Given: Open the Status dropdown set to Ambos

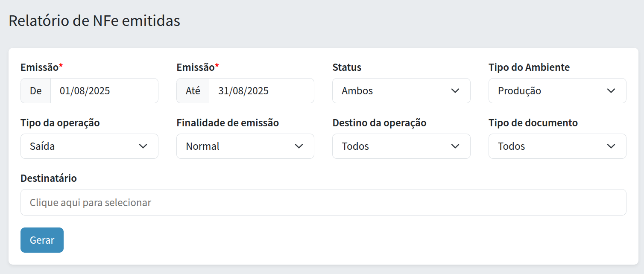Looking at the screenshot, I should 401,91.
